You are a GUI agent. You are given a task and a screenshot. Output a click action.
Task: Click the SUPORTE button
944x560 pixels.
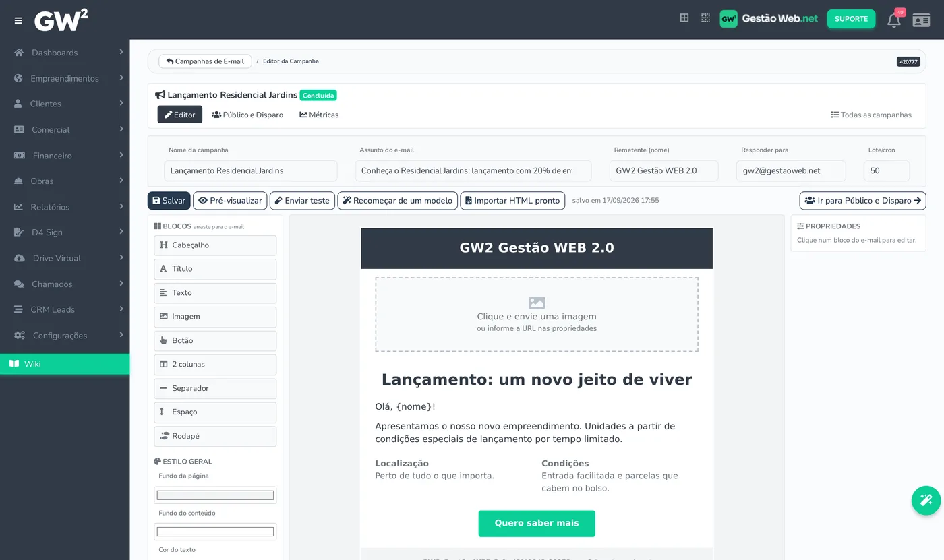click(851, 19)
